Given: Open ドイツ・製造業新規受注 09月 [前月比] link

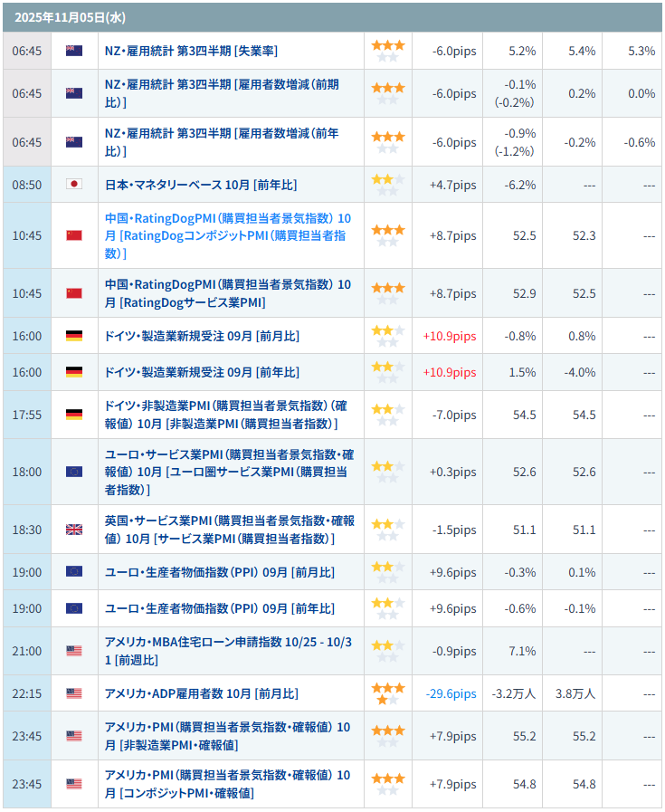Looking at the screenshot, I should click(x=202, y=336).
